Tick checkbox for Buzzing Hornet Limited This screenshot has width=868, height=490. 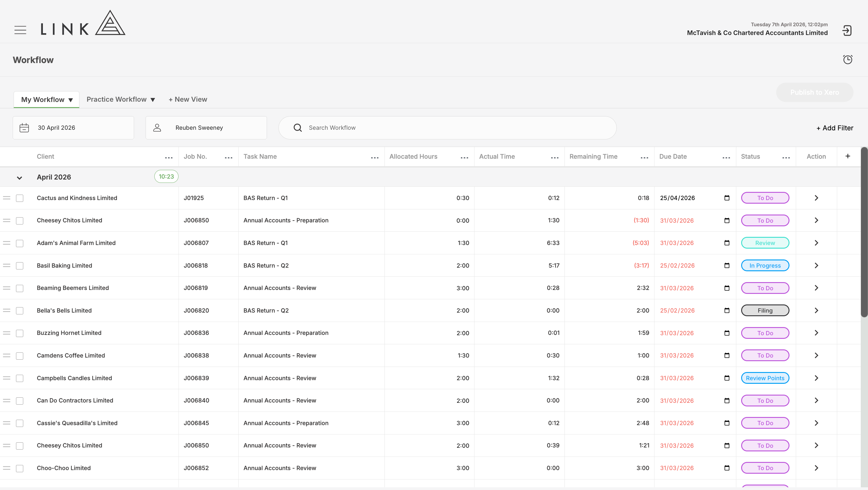20,333
